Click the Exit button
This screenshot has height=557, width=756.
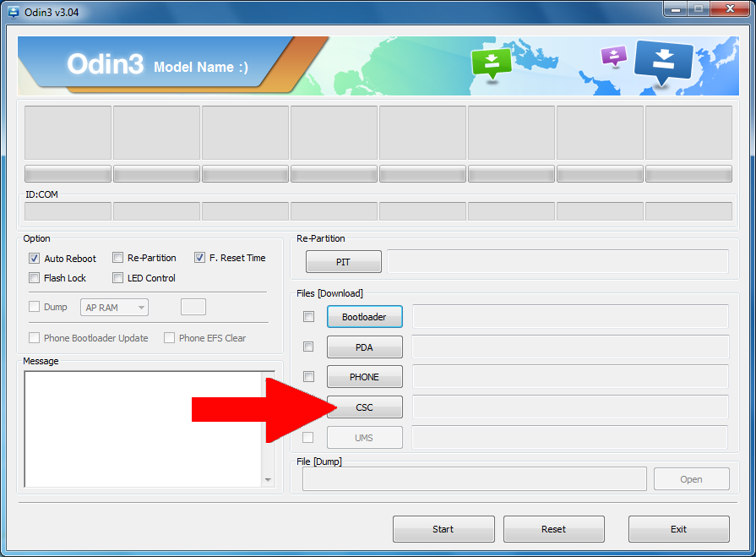click(x=679, y=529)
